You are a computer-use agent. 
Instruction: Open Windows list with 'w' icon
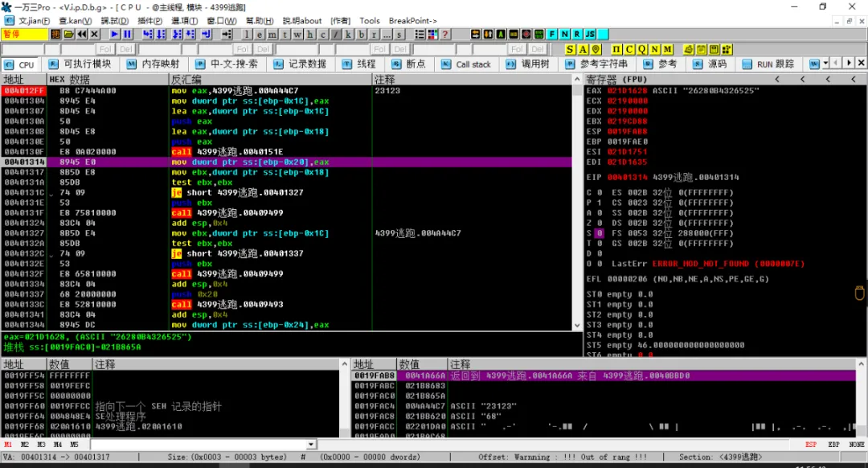point(298,35)
